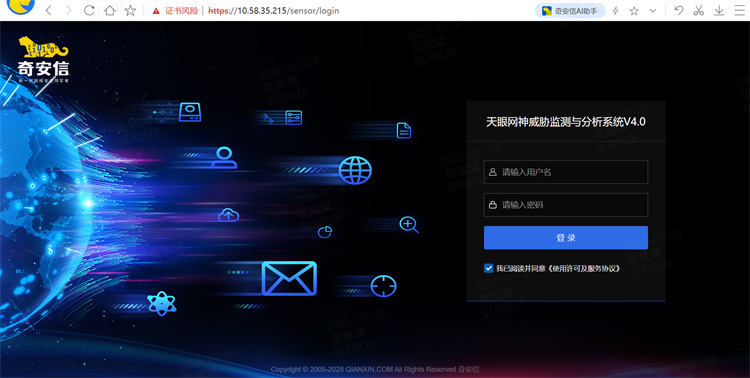Open the downloads icon
Screen dimensions: 750x378
pyautogui.click(x=719, y=11)
